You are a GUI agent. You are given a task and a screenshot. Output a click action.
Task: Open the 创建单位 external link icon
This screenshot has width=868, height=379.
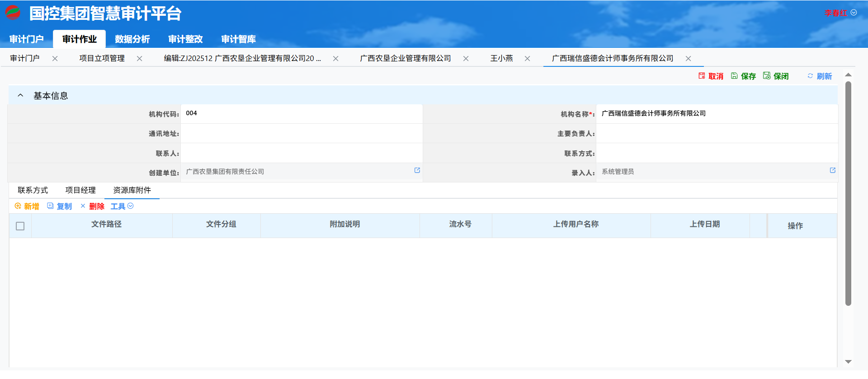pyautogui.click(x=417, y=170)
